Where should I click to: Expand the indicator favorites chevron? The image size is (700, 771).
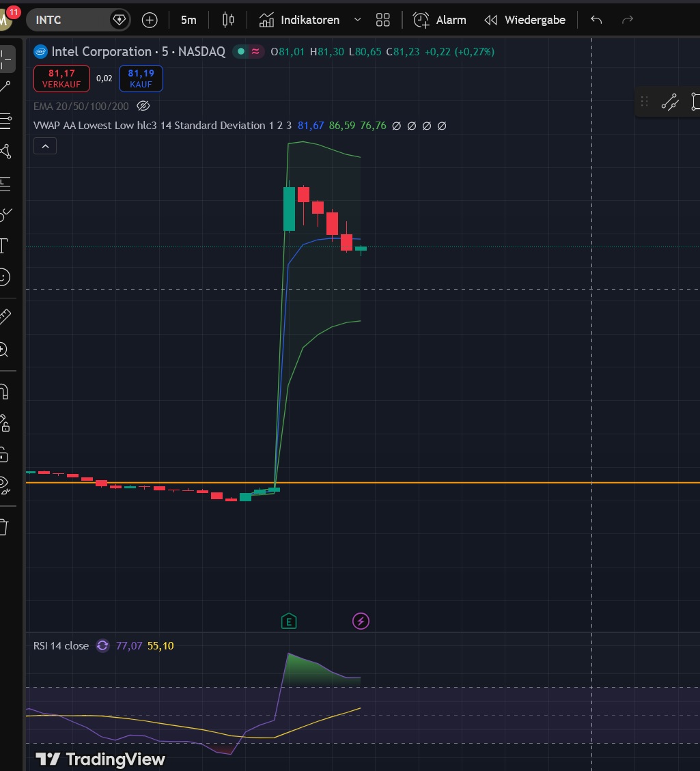[x=357, y=20]
